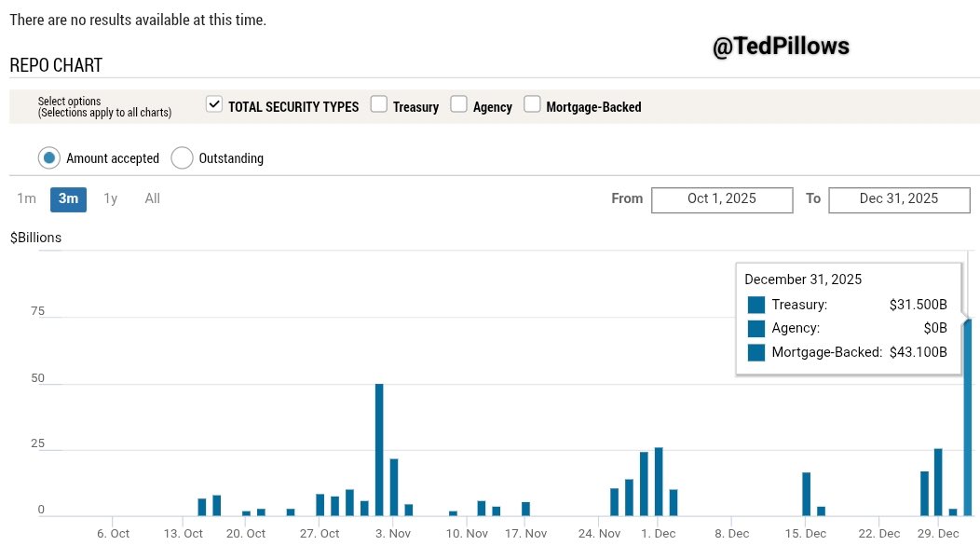The width and height of the screenshot is (980, 559).
Task: Check the Agency security type filter
Action: click(x=458, y=104)
